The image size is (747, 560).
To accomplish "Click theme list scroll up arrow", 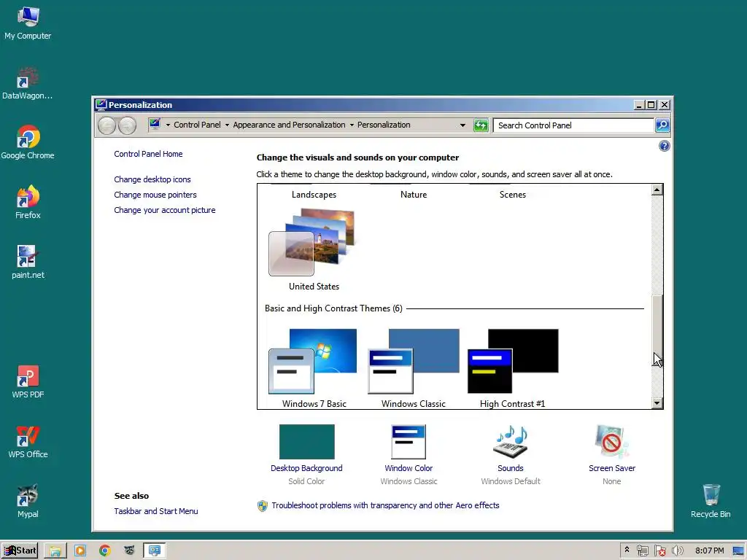I will (657, 190).
